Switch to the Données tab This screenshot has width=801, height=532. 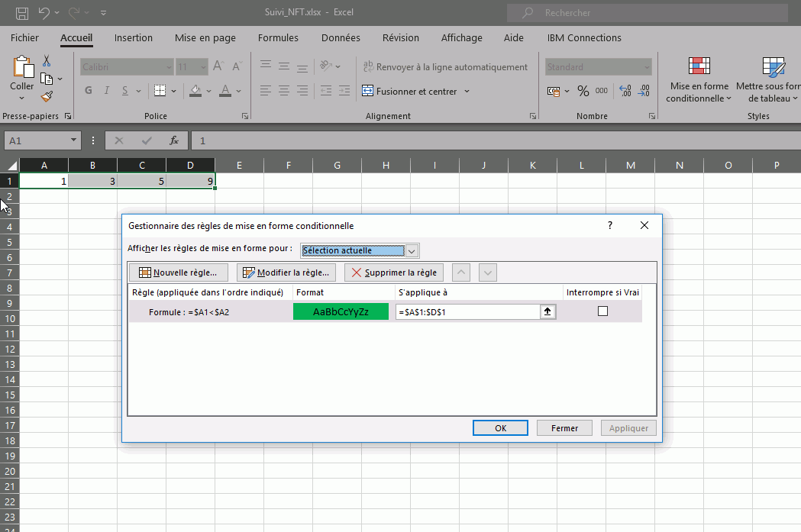coord(341,37)
